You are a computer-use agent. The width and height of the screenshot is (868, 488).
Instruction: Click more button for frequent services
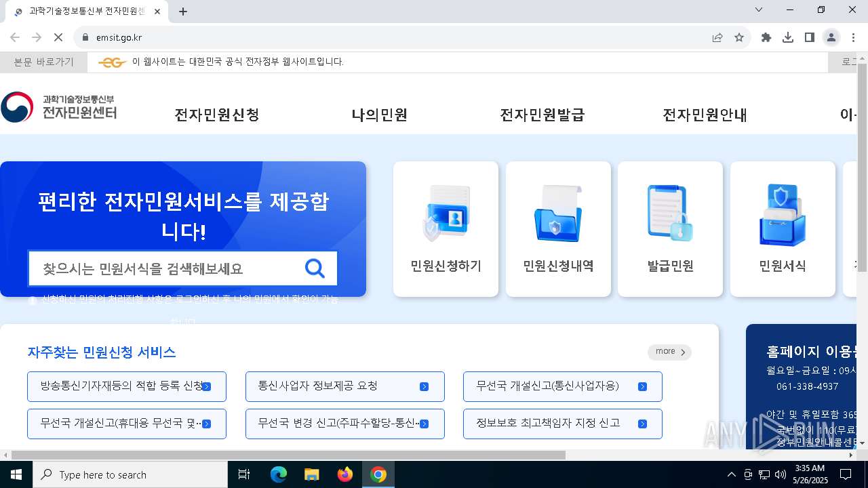coord(669,352)
